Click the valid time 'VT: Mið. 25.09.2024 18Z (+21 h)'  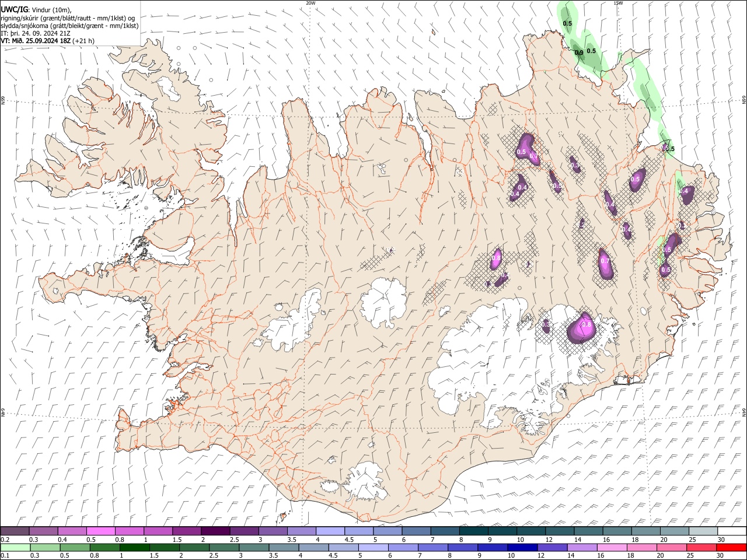(x=47, y=41)
